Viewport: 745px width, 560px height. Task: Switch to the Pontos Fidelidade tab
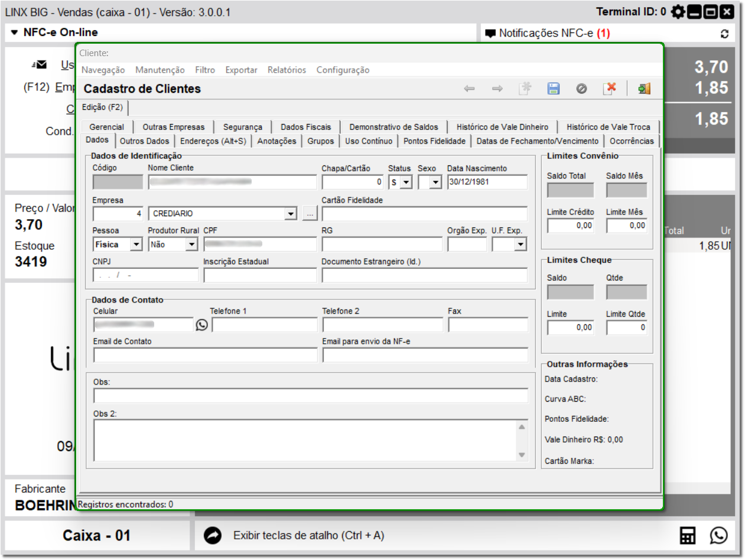435,141
